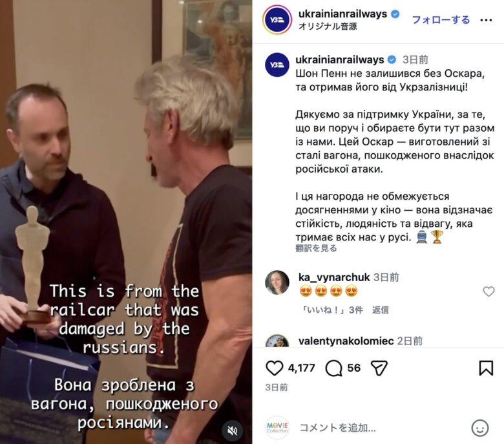Unmute the video sound

(x=233, y=430)
